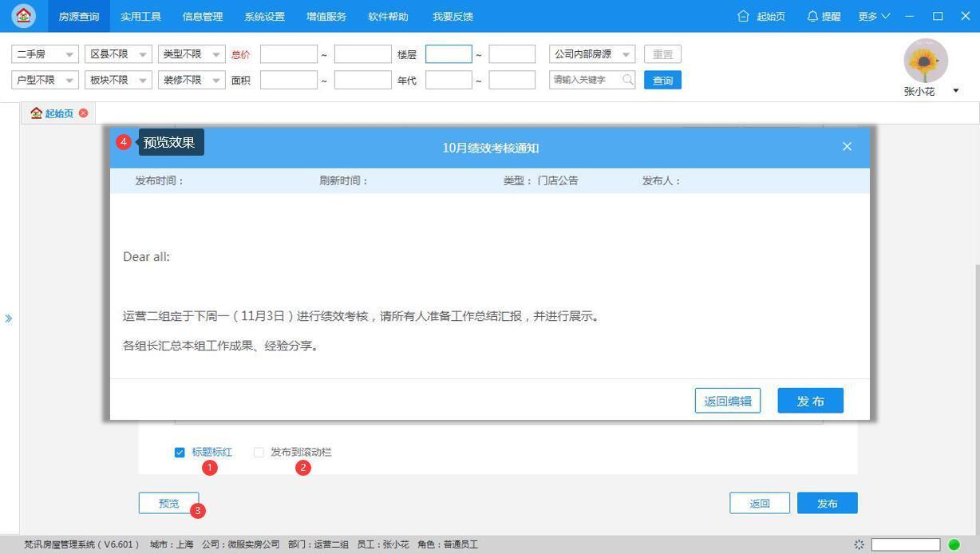
Task: Click 张小花's profile avatar picture
Action: (x=924, y=60)
